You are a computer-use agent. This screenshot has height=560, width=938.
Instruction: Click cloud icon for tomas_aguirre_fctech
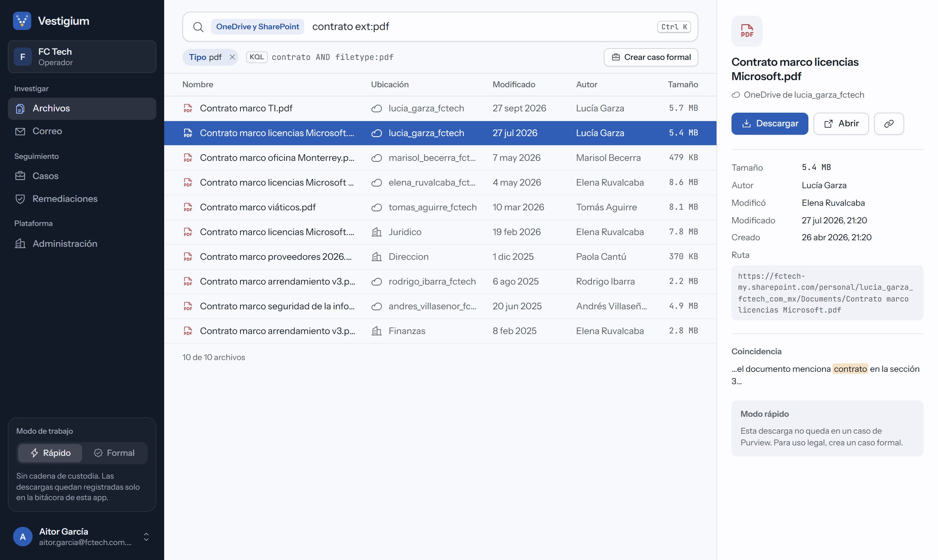pos(376,207)
